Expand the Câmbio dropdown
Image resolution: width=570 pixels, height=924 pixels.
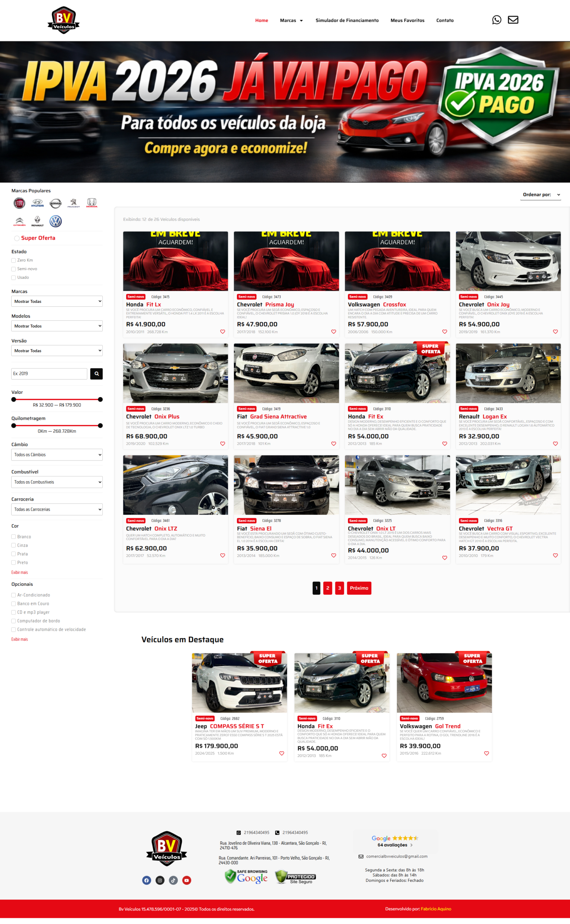pos(57,455)
